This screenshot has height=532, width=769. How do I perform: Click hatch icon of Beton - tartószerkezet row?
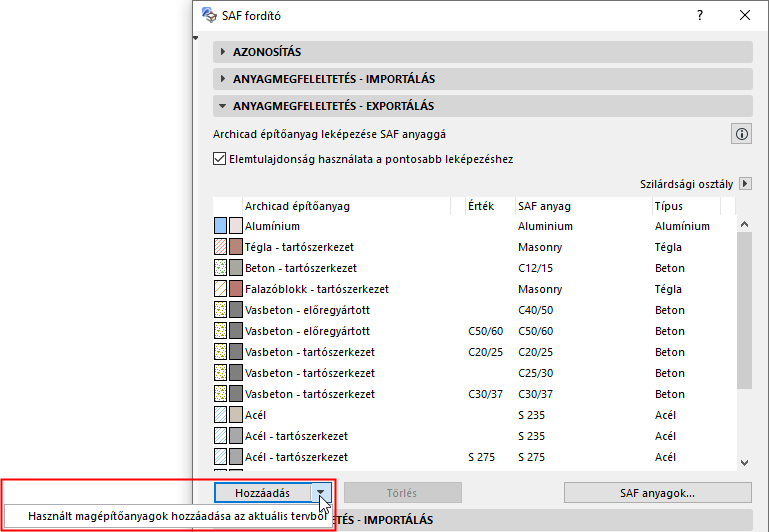[221, 268]
